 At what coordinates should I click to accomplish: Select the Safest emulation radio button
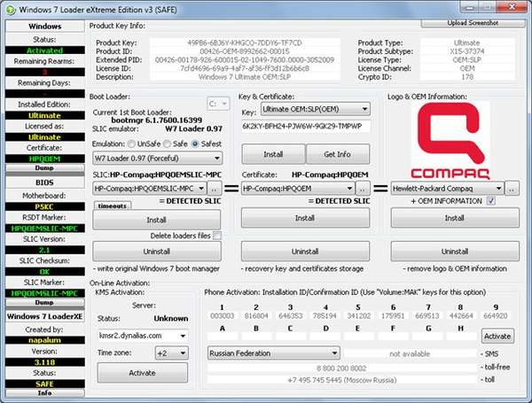click(195, 144)
